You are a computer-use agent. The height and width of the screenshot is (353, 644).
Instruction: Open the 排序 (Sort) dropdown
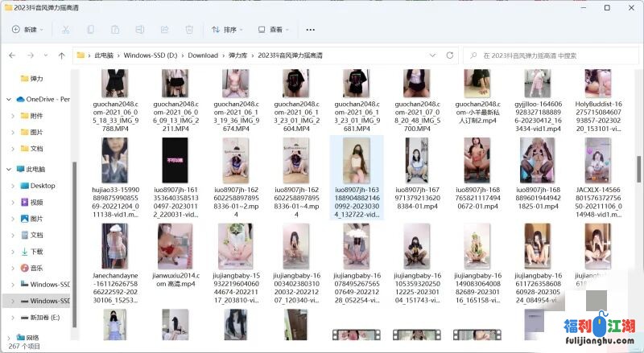point(228,29)
